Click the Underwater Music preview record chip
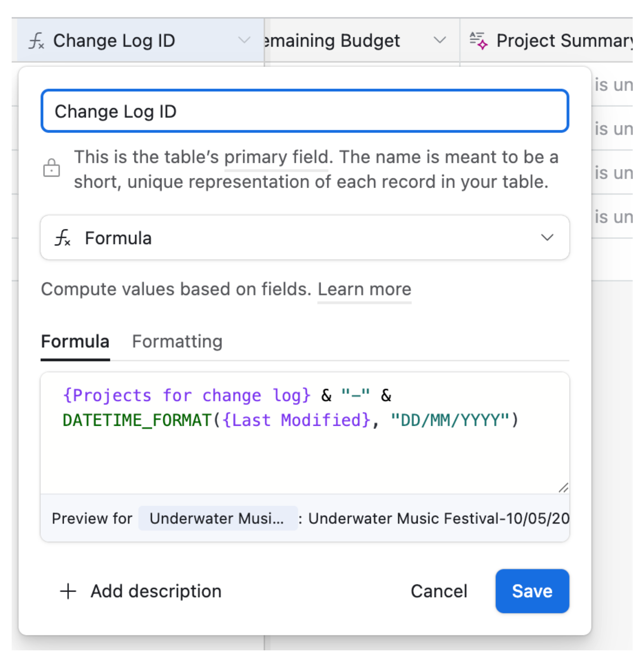 218,518
